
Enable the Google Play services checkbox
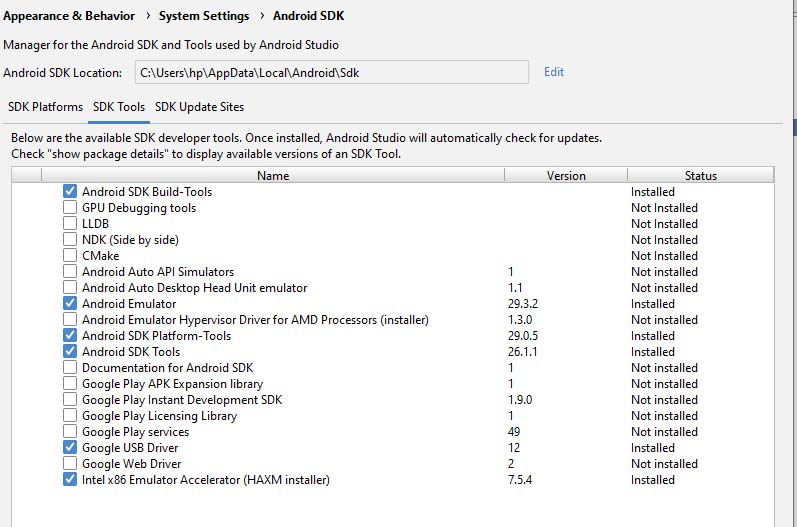point(70,432)
